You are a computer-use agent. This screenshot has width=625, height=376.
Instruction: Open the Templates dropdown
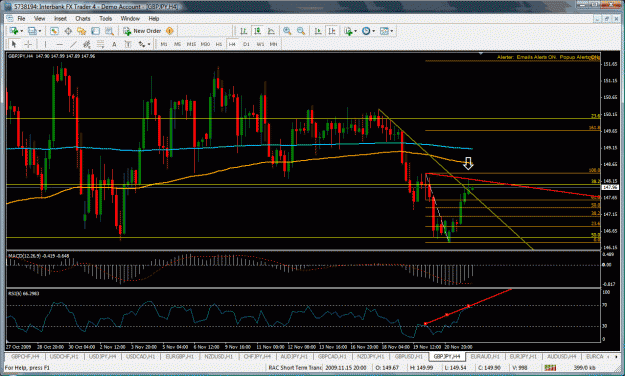point(386,31)
